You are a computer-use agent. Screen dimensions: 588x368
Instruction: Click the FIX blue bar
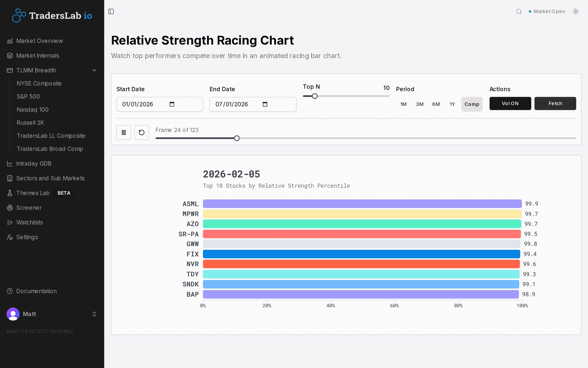click(x=362, y=254)
